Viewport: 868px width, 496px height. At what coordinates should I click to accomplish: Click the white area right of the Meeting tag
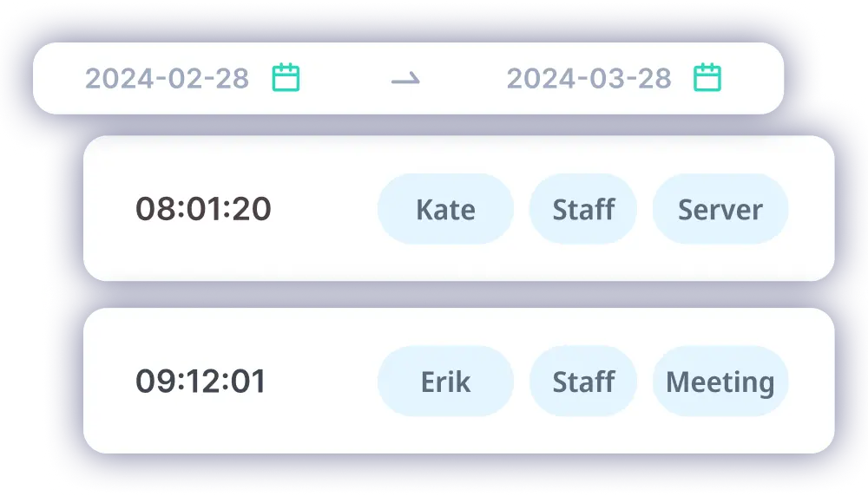point(811,382)
